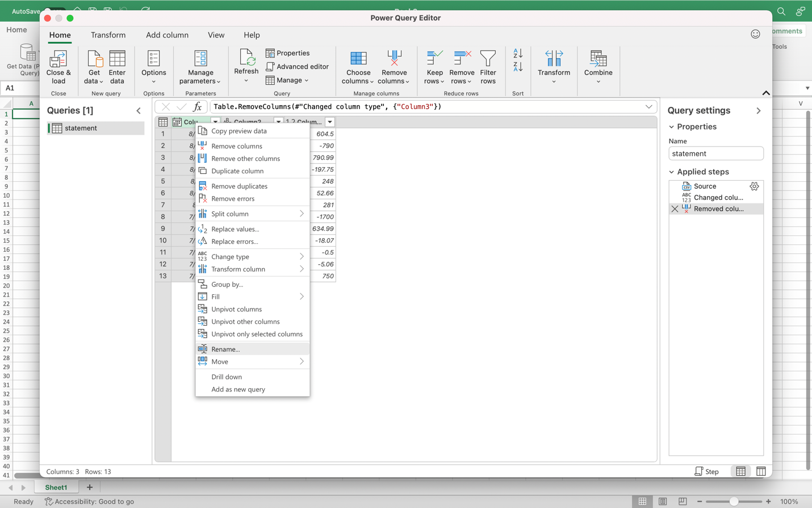812x508 pixels.
Task: Click the search icon in Excel title bar
Action: click(x=781, y=11)
